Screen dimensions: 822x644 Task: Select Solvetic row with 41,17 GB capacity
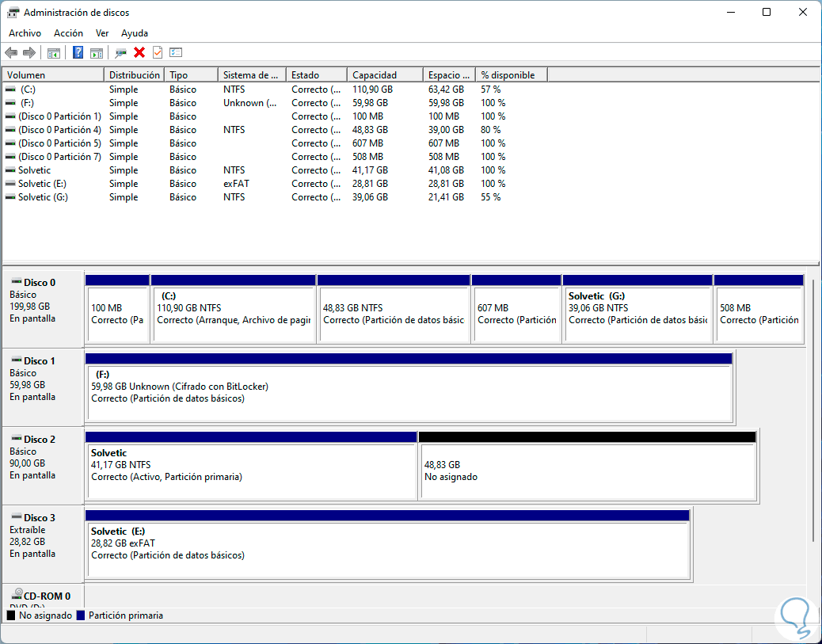[x=275, y=170]
